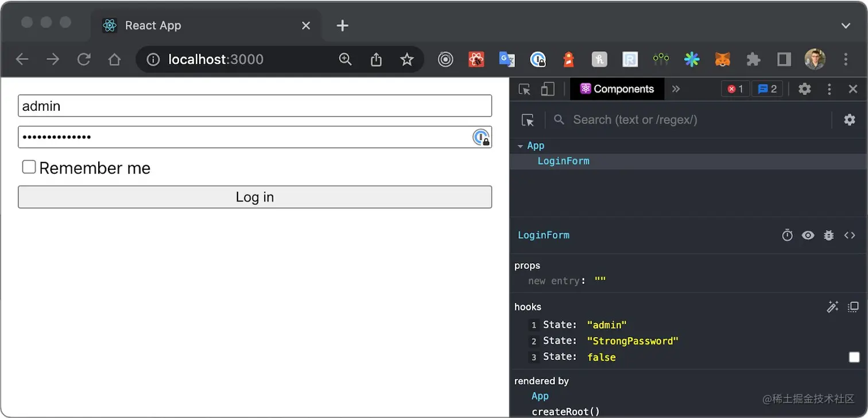Open the App link under rendered by
868x418 pixels.
click(x=540, y=396)
